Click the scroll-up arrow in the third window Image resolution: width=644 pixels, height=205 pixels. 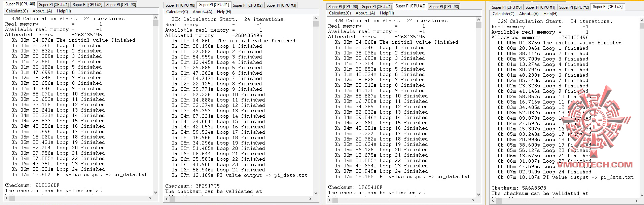coord(478,19)
